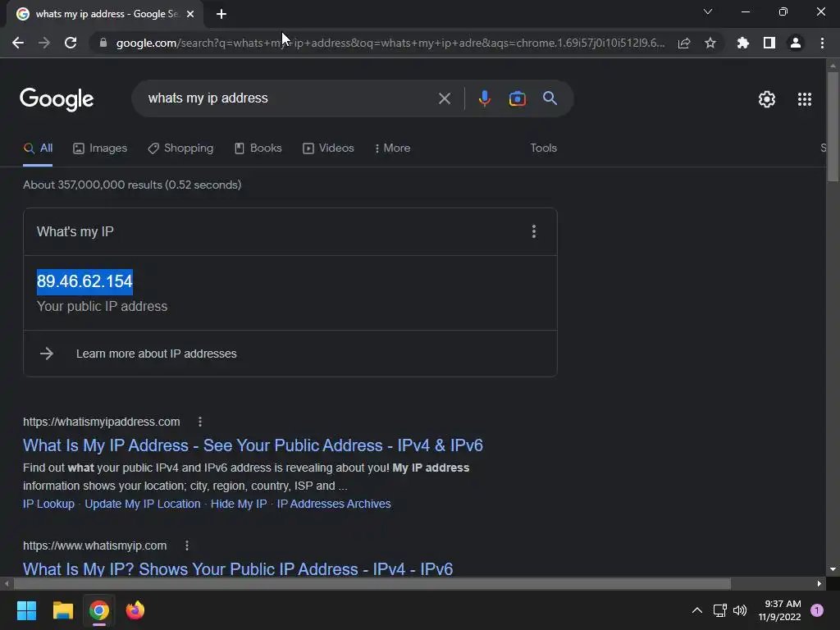Open the network status tray icon
The height and width of the screenshot is (630, 840).
pos(720,610)
